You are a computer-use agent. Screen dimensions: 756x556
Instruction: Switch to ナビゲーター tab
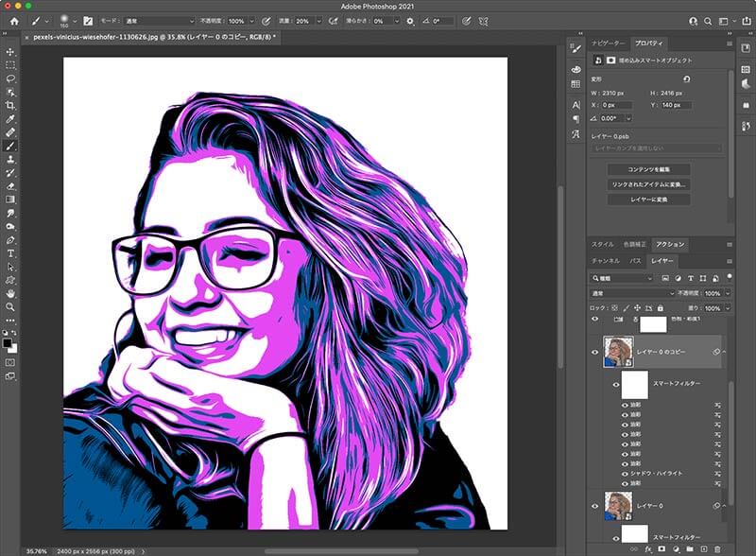pyautogui.click(x=609, y=43)
